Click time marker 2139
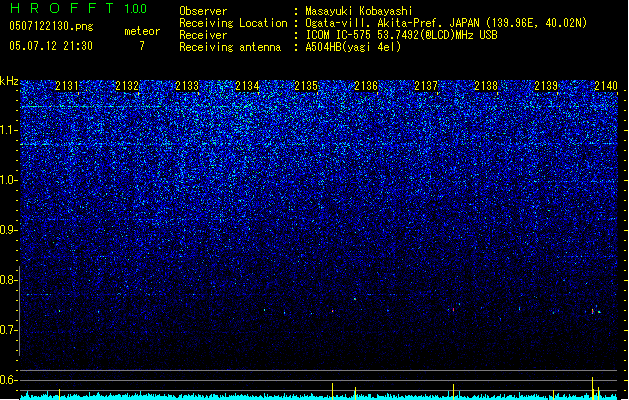The image size is (629, 400). 546,86
